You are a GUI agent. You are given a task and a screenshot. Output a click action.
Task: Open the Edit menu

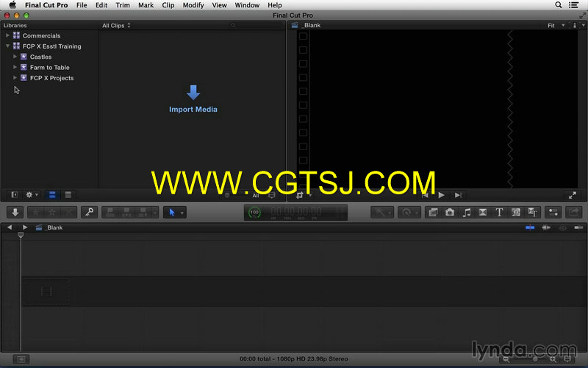pos(101,5)
